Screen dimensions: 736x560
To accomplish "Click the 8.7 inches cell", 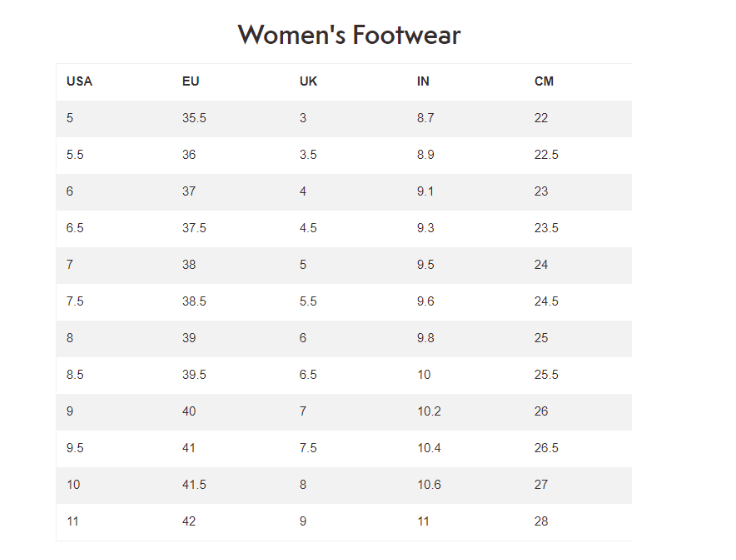I will (426, 118).
